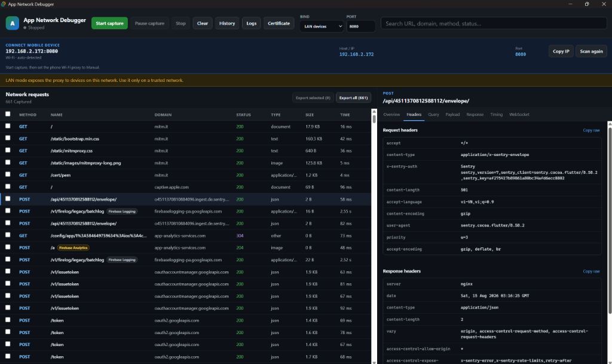Screen dimensions: 612x364
Task: Click Export selected button
Action: [x=313, y=97]
